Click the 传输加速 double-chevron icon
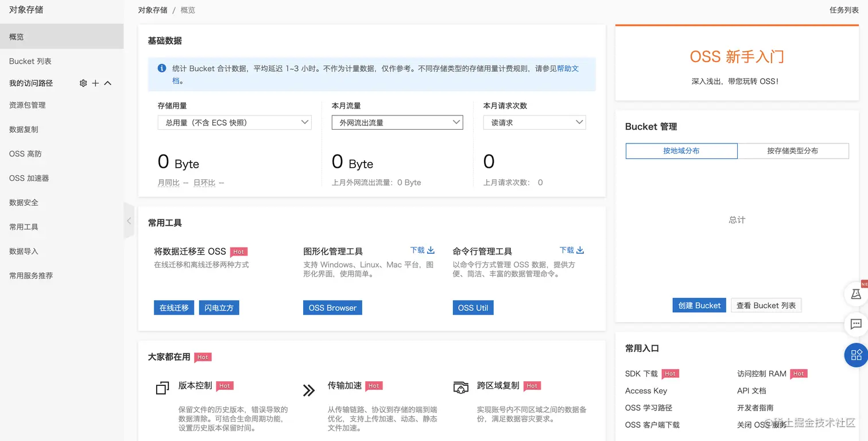868x441 pixels. (x=309, y=390)
